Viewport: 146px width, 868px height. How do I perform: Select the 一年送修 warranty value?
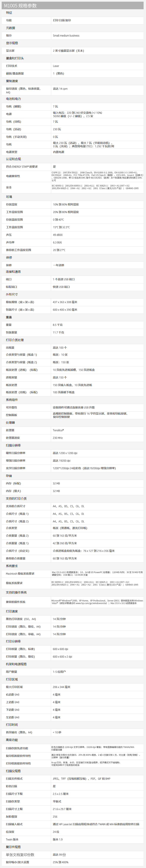(x=59, y=265)
